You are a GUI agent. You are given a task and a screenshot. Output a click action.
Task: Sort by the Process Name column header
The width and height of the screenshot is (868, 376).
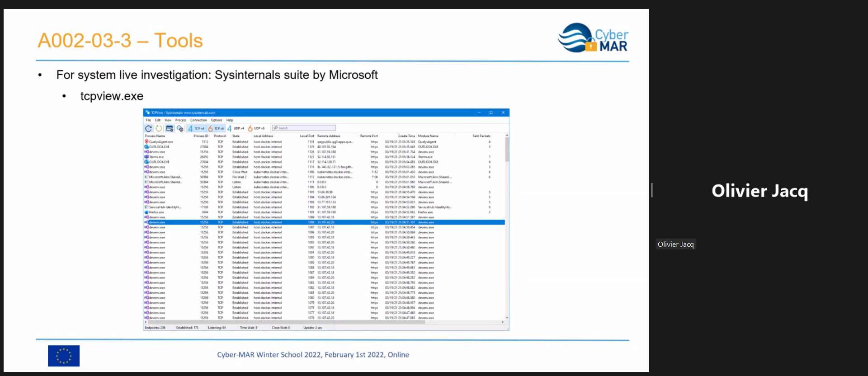[155, 136]
